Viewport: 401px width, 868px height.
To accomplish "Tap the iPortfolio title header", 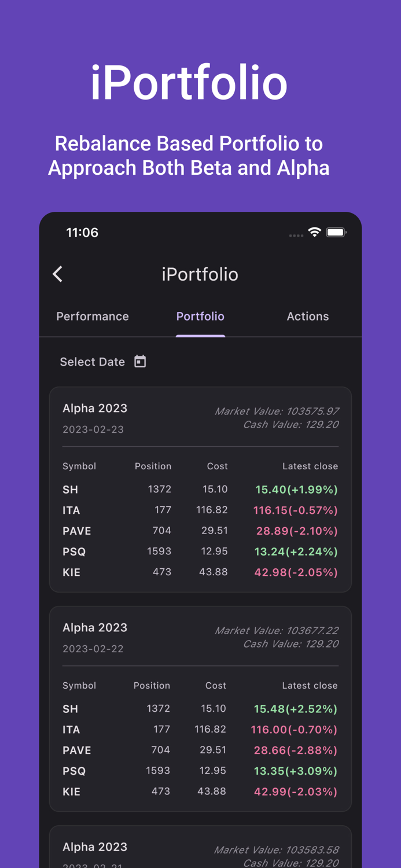I will 200,274.
